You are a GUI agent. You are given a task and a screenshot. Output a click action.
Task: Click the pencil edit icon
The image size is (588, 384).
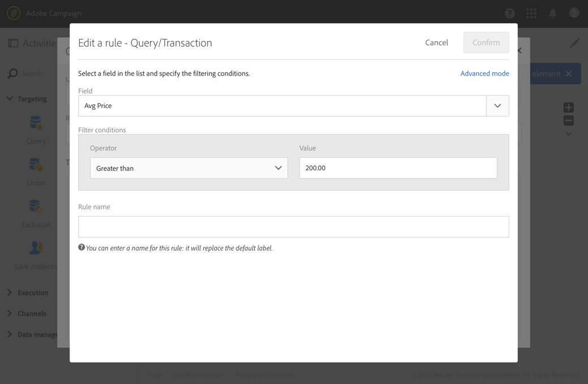(574, 43)
